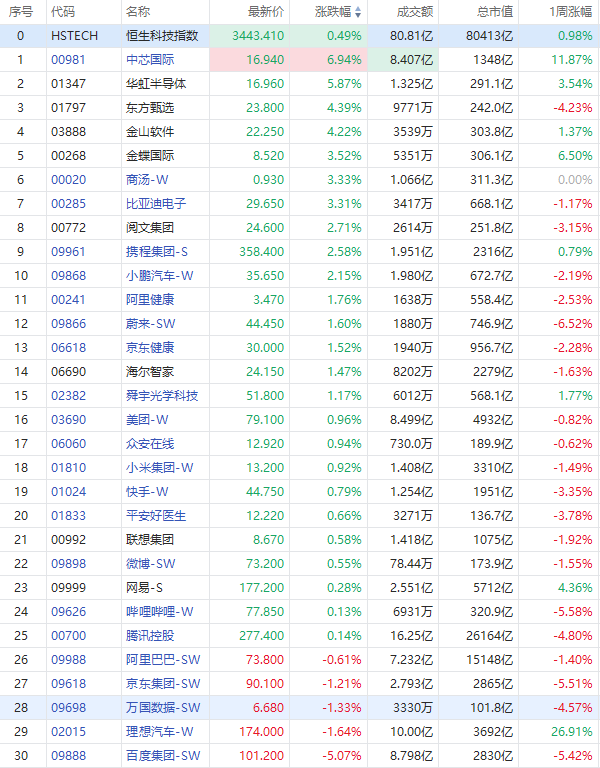The height and width of the screenshot is (768, 600).
Task: Open stock code 02015 link
Action: [68, 732]
